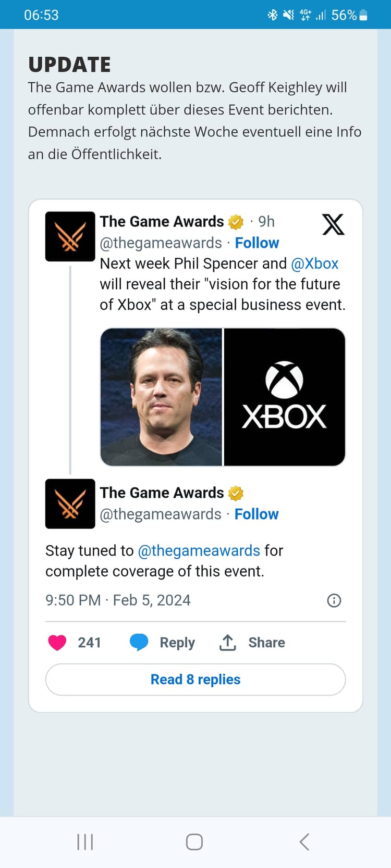
Task: Tap the blue reply speech bubble icon
Action: click(x=139, y=643)
